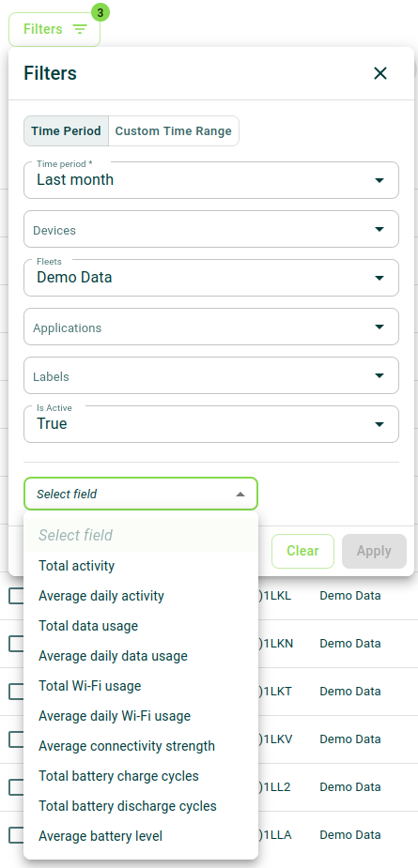Click the Clear button
The height and width of the screenshot is (868, 418).
coord(302,551)
